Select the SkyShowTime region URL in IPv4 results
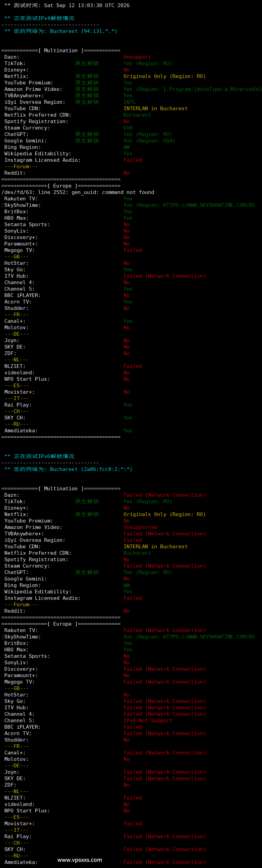This screenshot has height=868, width=262. (209, 205)
